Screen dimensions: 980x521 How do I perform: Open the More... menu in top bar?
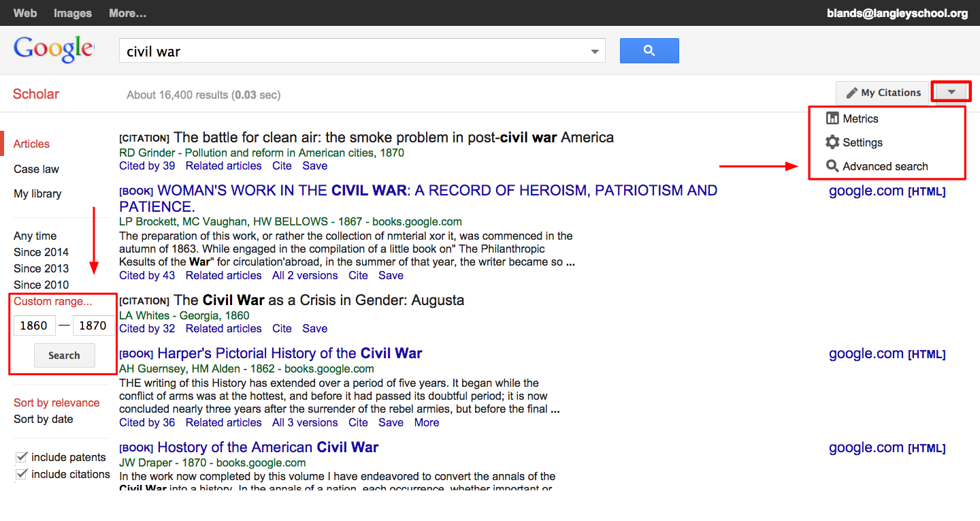coord(127,13)
